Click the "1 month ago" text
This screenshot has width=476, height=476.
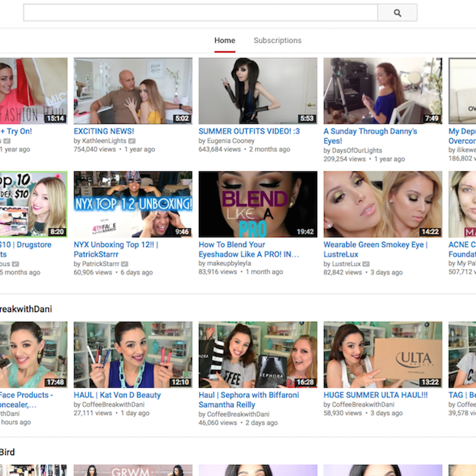[x=264, y=272]
